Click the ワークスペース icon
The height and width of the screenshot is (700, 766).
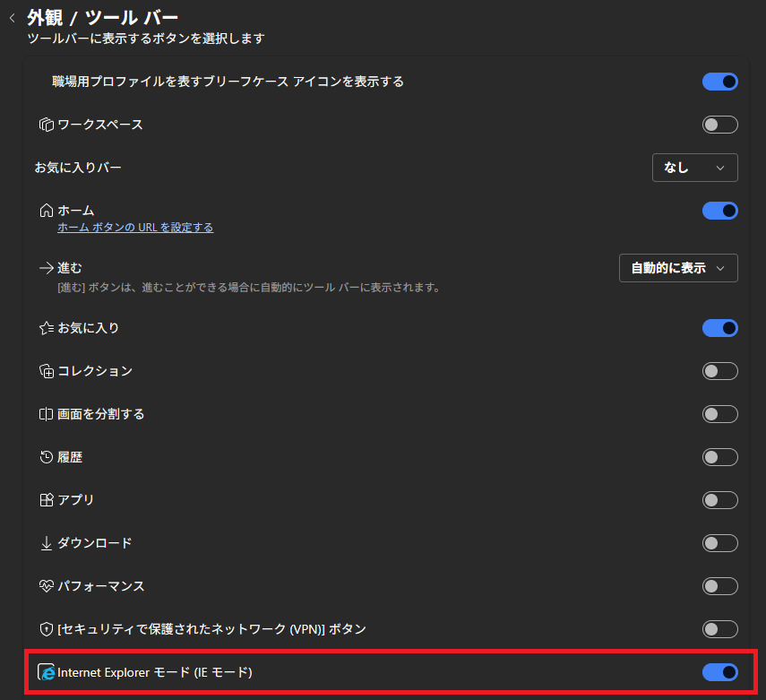pyautogui.click(x=47, y=125)
